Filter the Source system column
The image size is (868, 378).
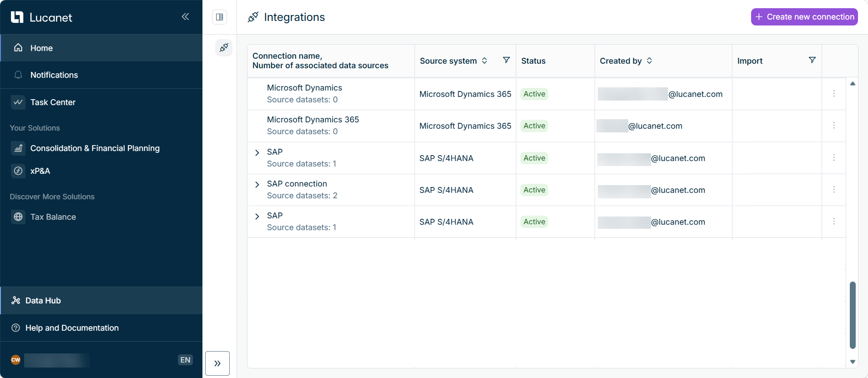pyautogui.click(x=506, y=60)
